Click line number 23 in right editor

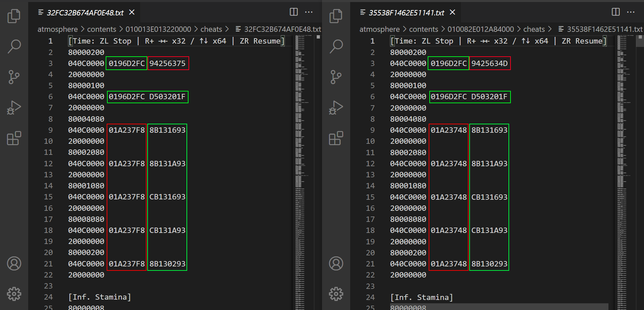point(370,286)
